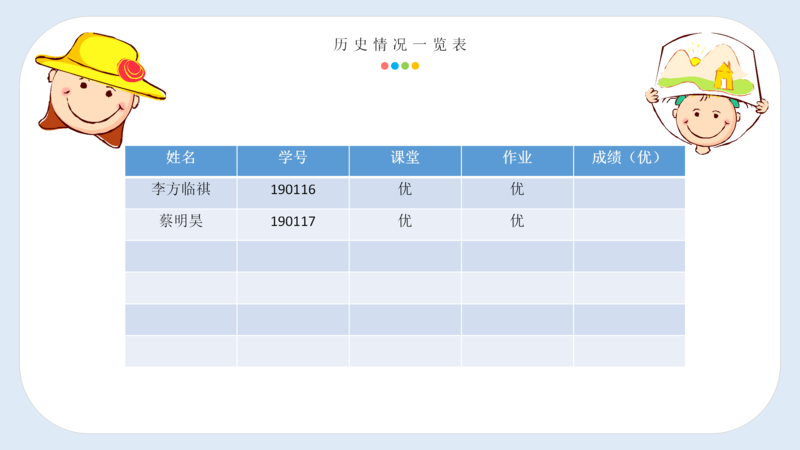The width and height of the screenshot is (800, 450).
Task: Select the 姓名 header cell
Action: point(181,161)
